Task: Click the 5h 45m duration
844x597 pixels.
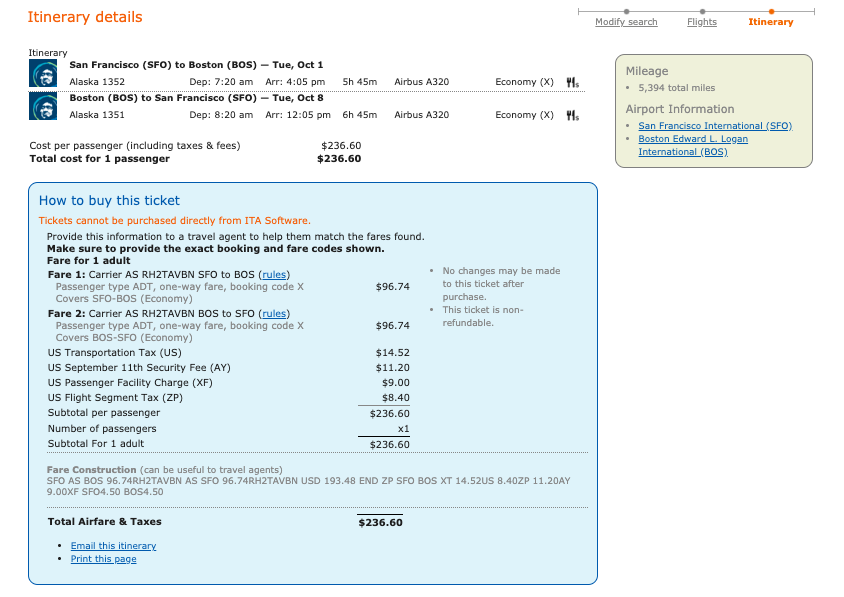Action: [x=360, y=82]
